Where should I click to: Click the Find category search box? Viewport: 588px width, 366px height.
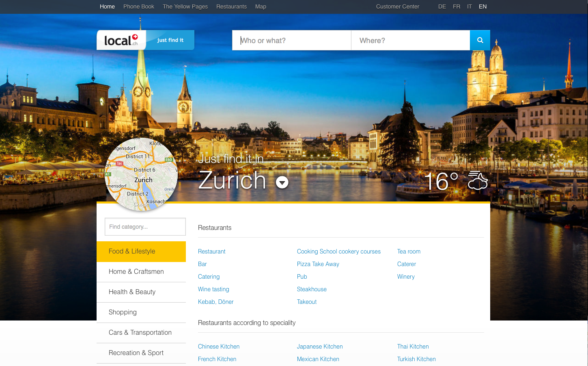[x=145, y=227]
